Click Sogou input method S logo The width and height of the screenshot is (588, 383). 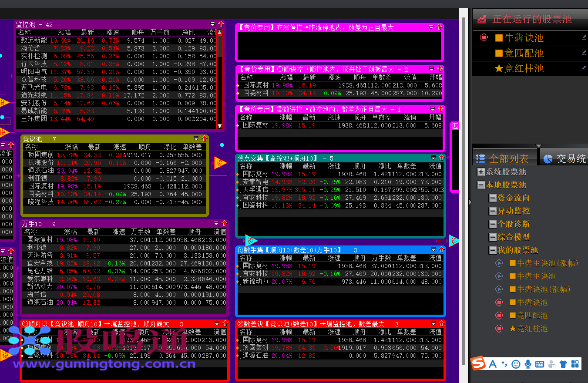click(478, 363)
